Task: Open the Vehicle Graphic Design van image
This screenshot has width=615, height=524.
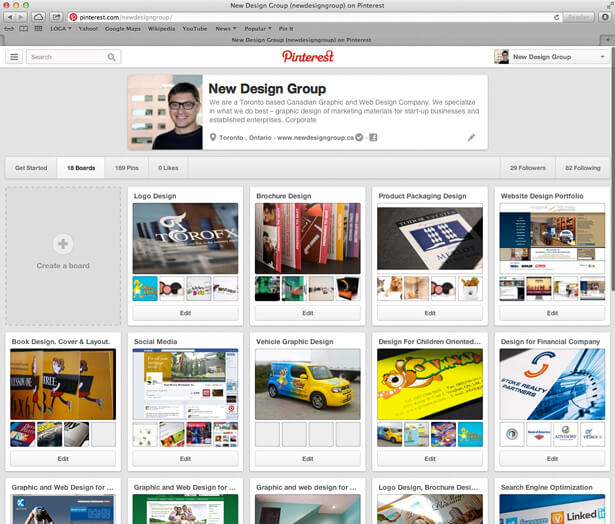Action: (308, 384)
